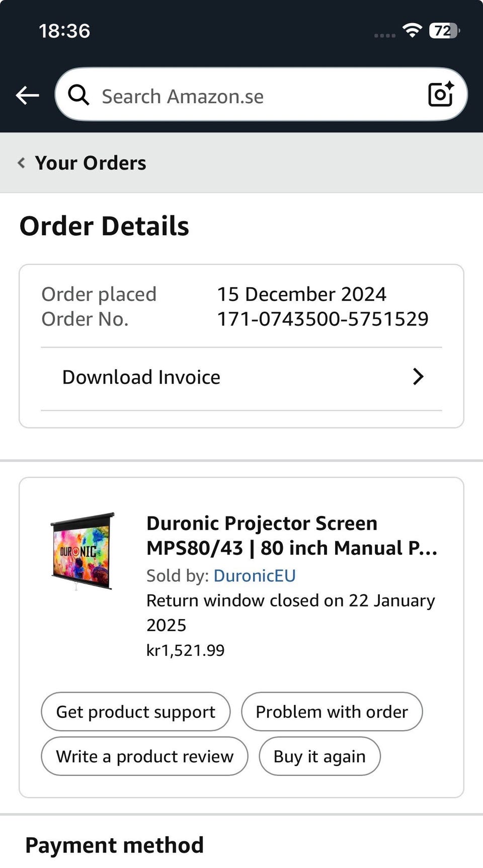Tap the back arrow icon
This screenshot has width=483, height=868.
(x=27, y=95)
